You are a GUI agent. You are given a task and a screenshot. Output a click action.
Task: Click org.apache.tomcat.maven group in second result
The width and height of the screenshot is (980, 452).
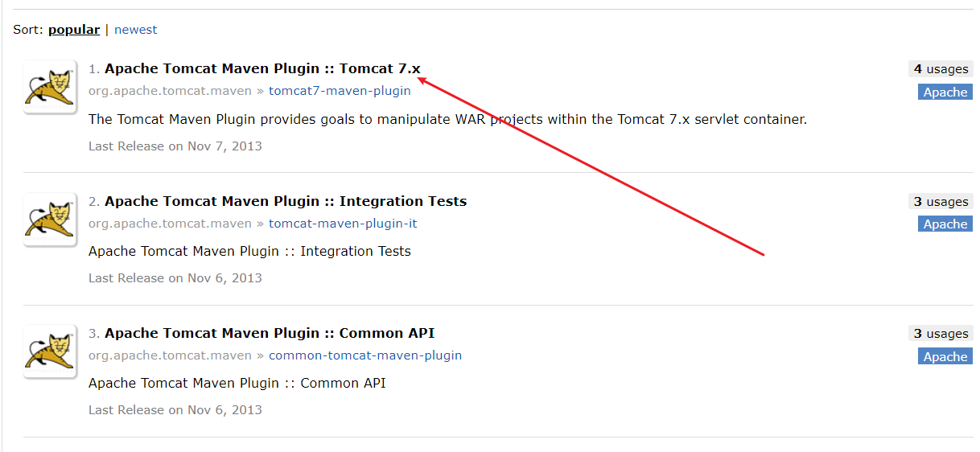pyautogui.click(x=170, y=224)
